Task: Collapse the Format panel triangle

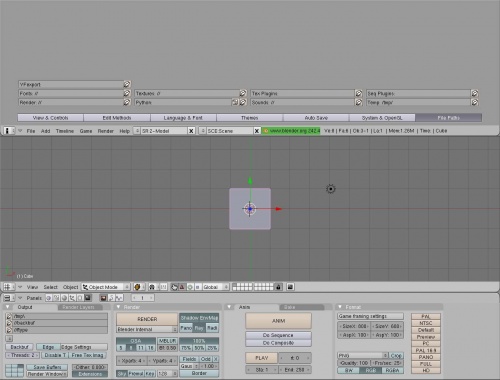Action: pyautogui.click(x=340, y=307)
